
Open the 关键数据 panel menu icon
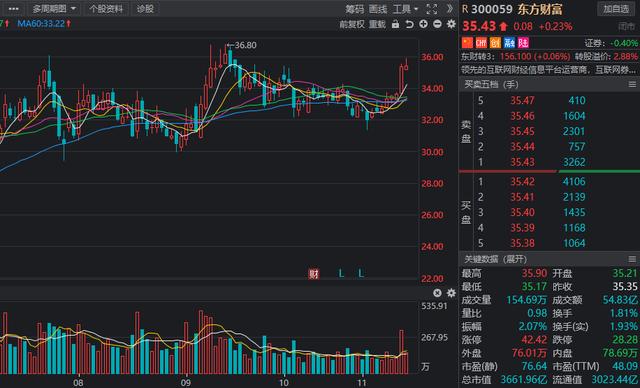pos(632,259)
